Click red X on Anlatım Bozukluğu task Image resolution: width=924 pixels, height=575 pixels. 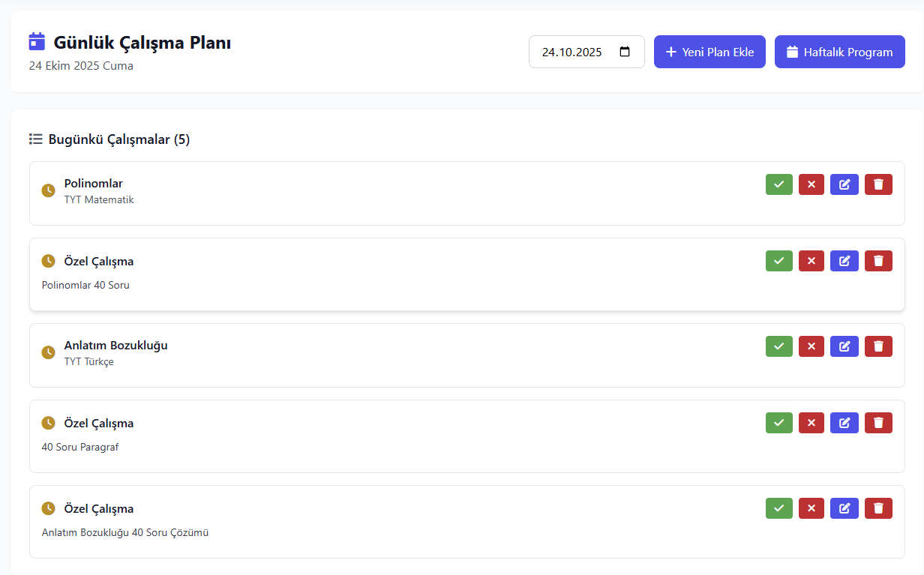811,346
